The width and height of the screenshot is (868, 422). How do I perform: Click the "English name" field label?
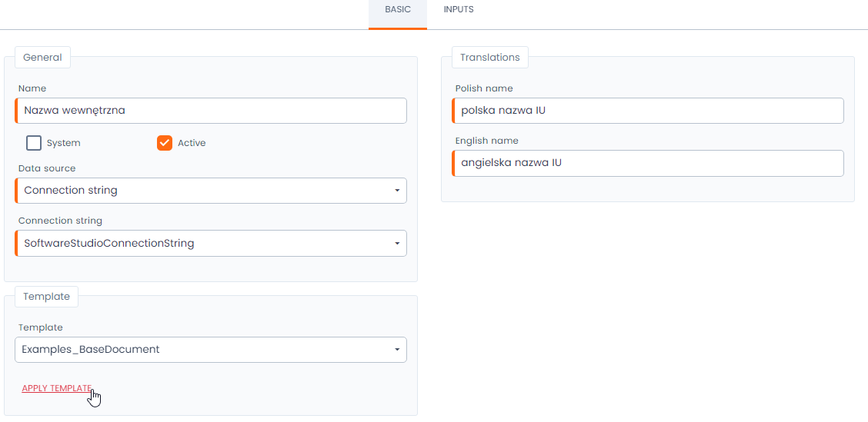(486, 141)
